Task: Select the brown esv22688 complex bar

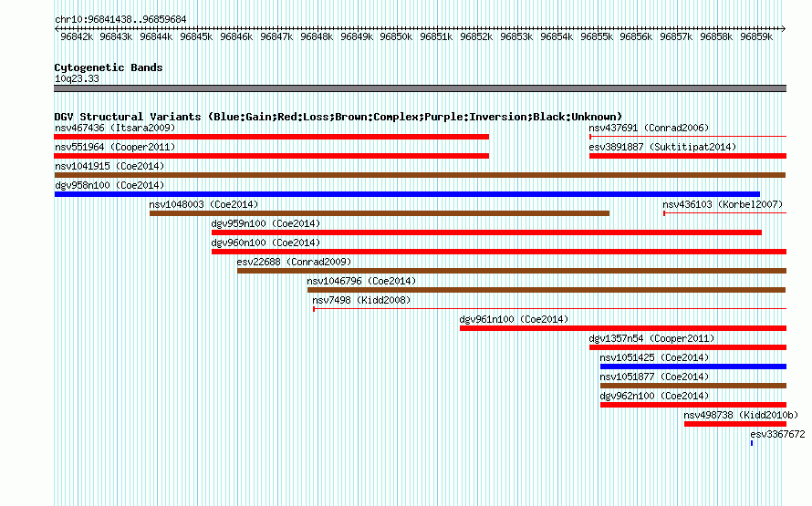Action: [x=512, y=271]
